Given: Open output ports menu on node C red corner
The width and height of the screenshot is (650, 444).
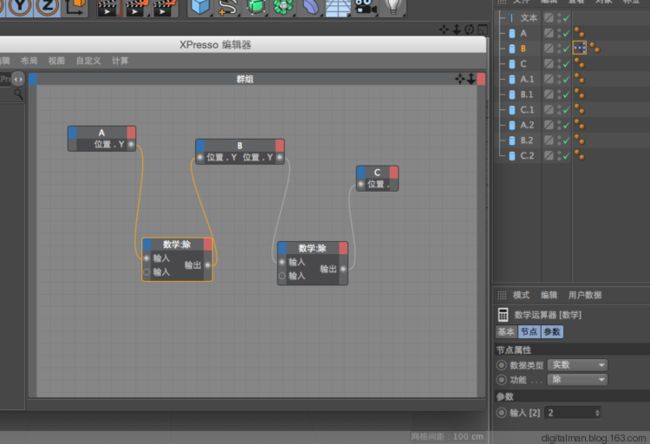Looking at the screenshot, I should point(394,172).
